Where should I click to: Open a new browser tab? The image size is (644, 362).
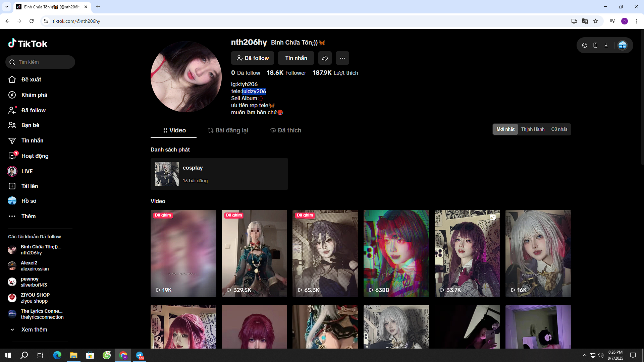(x=98, y=7)
